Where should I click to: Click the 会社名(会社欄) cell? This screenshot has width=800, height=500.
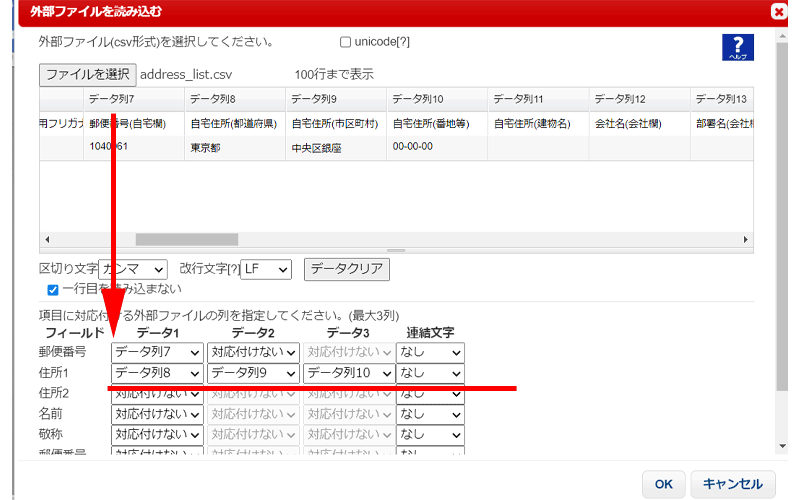point(640,123)
